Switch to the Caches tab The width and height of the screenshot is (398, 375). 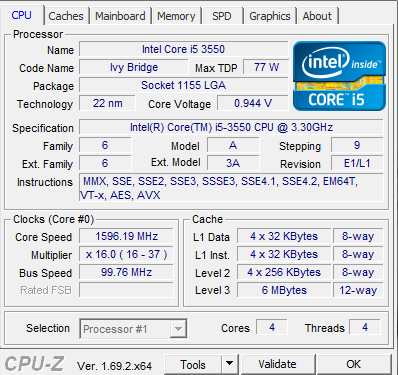pyautogui.click(x=66, y=16)
